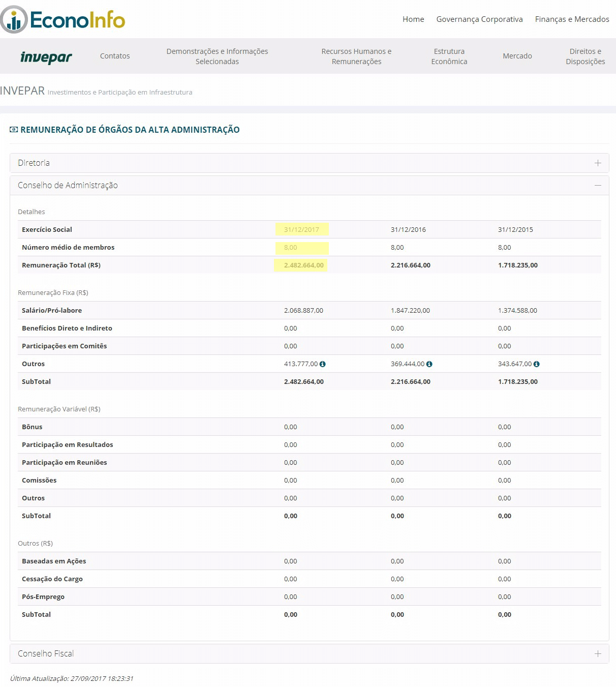Click the INVEPAR company title text
Viewport: 616px width, 687px height.
[x=22, y=91]
